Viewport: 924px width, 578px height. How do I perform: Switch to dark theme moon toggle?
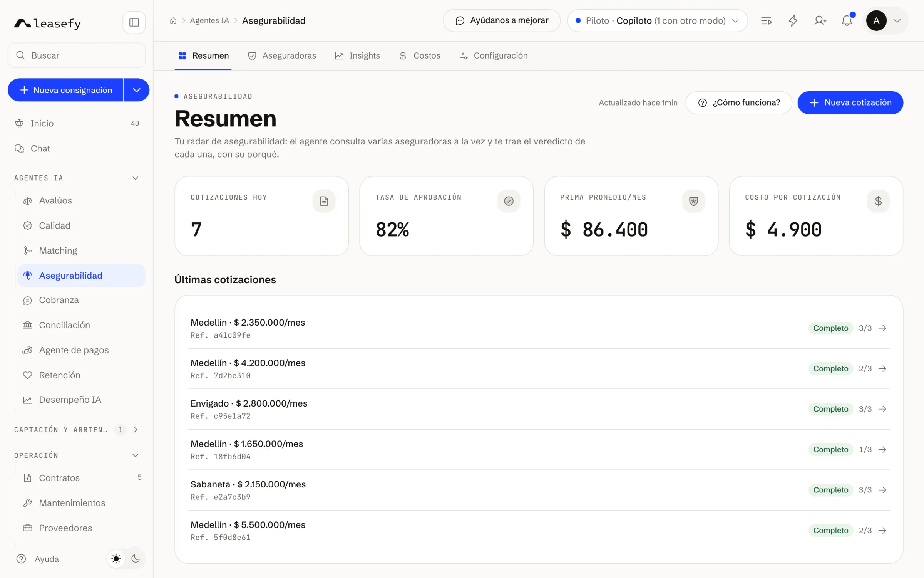136,559
